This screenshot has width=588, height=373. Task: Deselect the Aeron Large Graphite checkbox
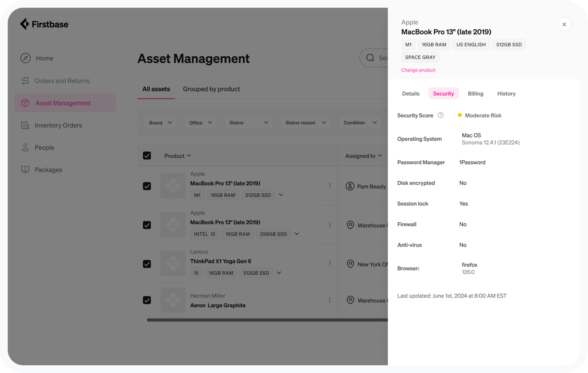pos(147,300)
